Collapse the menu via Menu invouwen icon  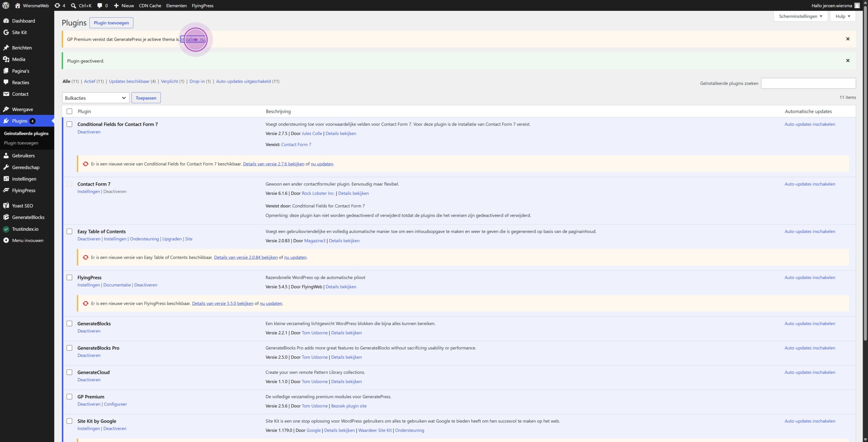coord(6,240)
